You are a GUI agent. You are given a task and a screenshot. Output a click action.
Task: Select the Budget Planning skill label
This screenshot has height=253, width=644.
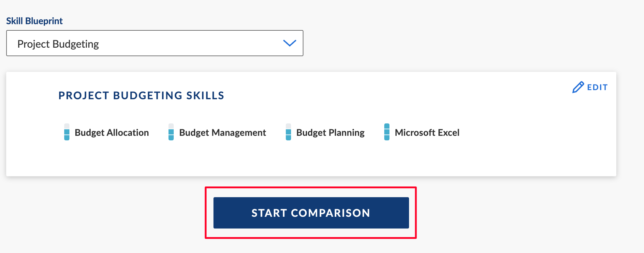tap(330, 133)
